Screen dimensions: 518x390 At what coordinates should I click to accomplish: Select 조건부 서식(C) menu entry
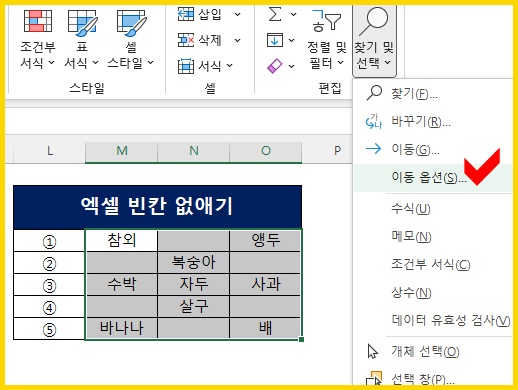pos(432,265)
